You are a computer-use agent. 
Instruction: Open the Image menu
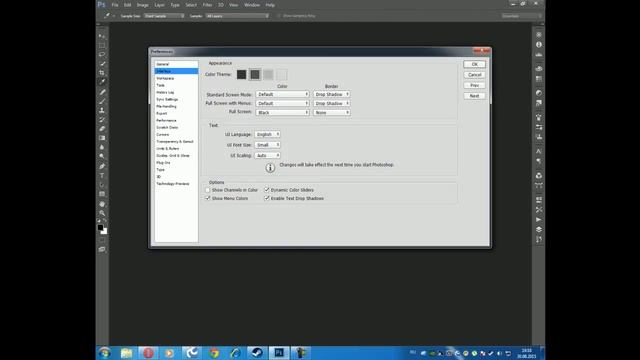(x=142, y=5)
